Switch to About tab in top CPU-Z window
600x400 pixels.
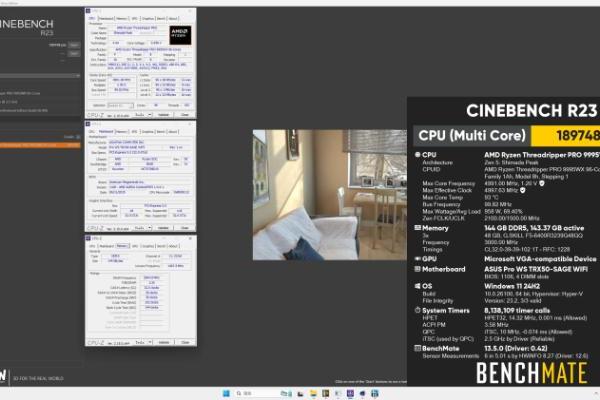[173, 18]
